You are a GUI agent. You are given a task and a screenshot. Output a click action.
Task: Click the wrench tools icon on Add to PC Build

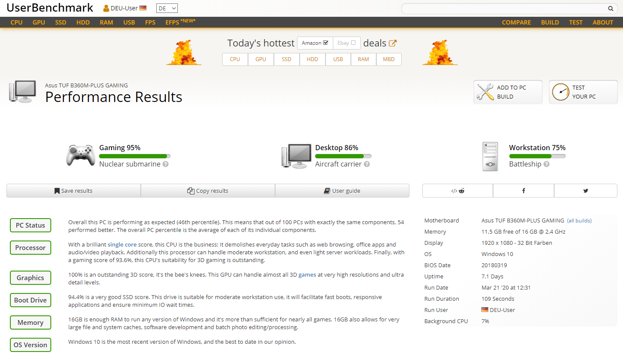[485, 92]
